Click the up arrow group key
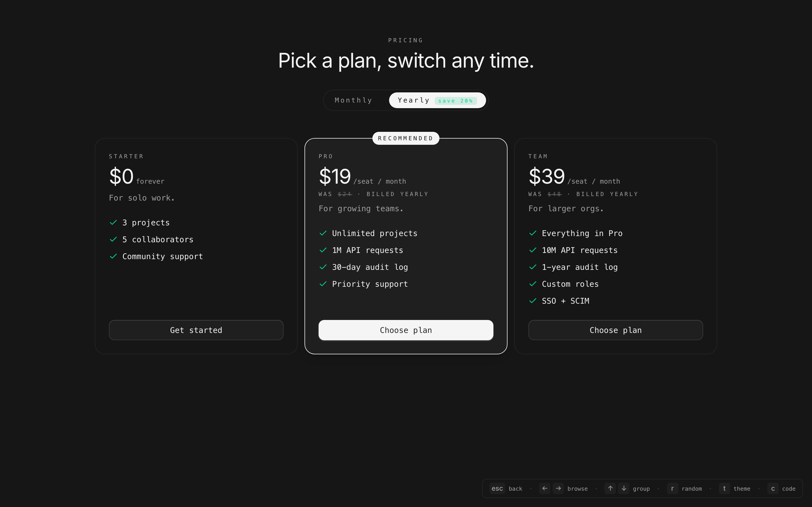Screen dimensions: 812x507 [610, 488]
